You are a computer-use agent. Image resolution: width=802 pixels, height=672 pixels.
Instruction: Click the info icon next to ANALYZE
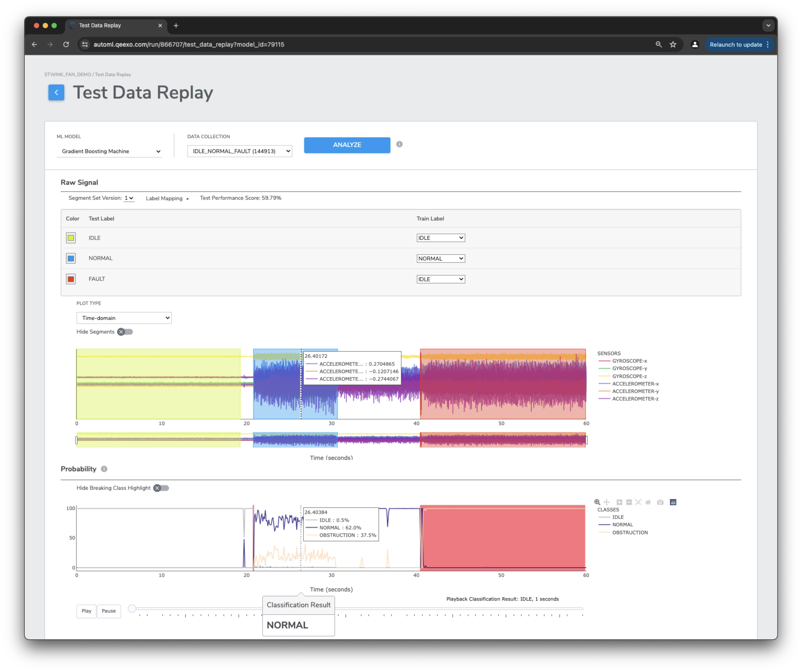click(x=399, y=144)
